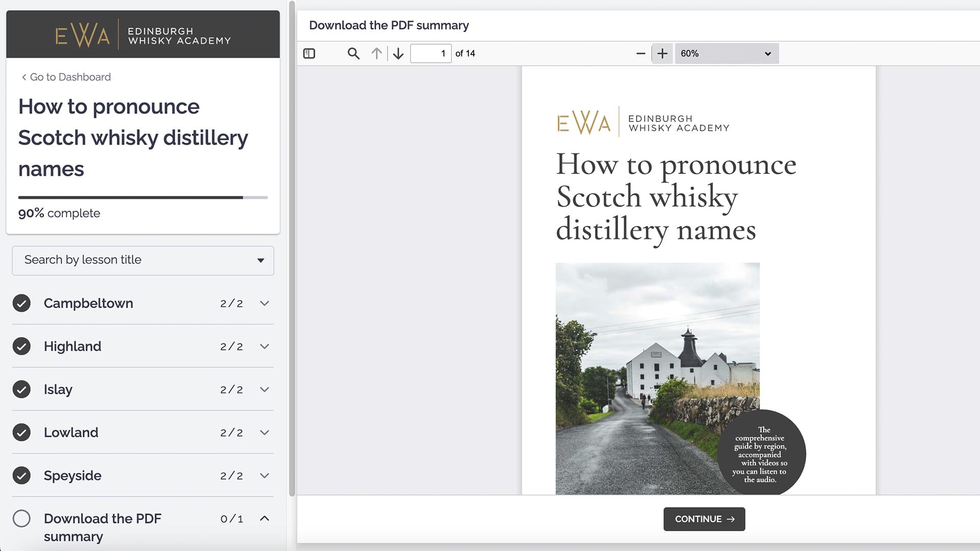Go to next PDF page arrow
This screenshot has height=551, width=980.
(398, 54)
